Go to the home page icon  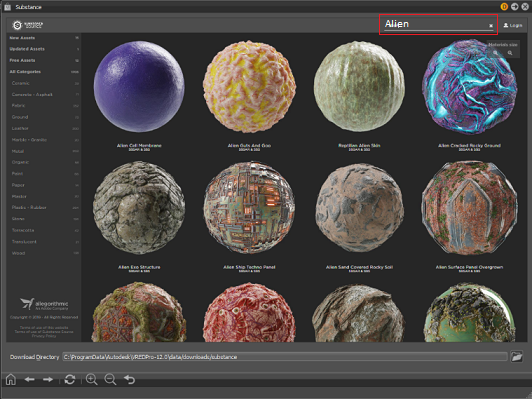pos(11,379)
